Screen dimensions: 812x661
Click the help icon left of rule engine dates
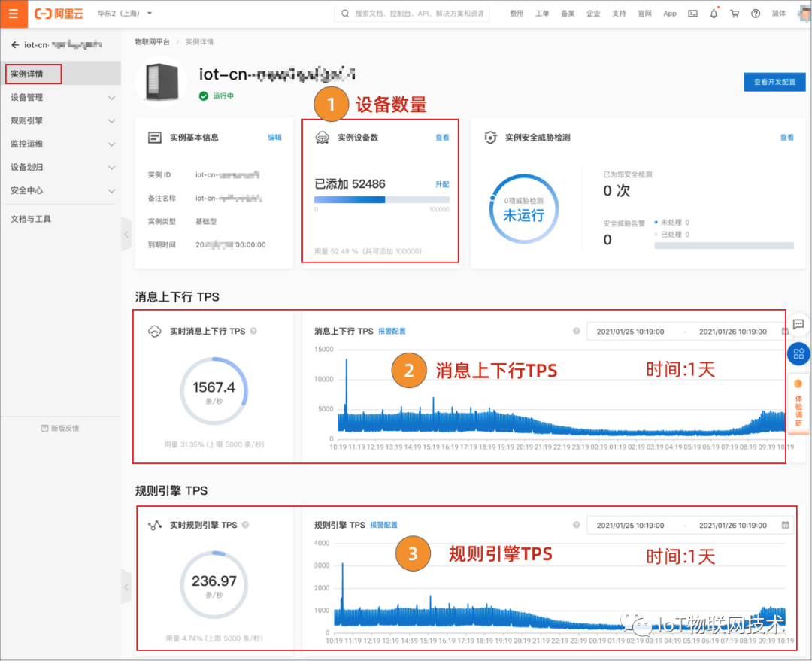point(577,525)
